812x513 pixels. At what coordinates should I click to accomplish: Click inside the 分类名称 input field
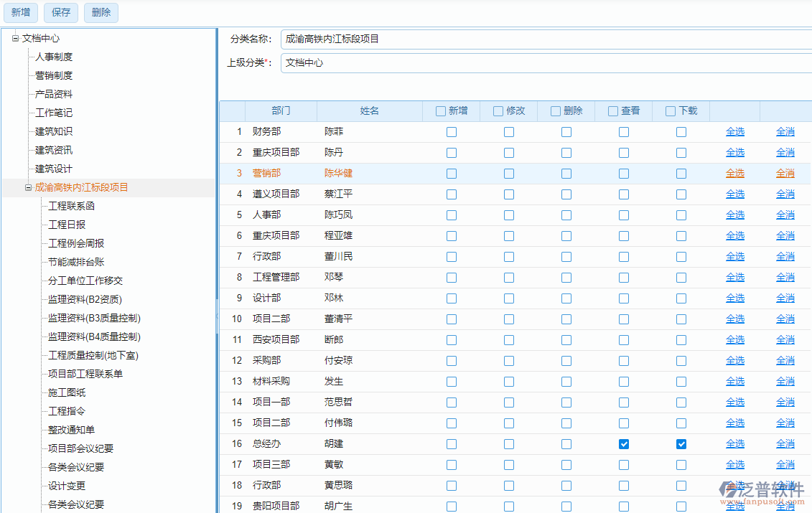431,39
